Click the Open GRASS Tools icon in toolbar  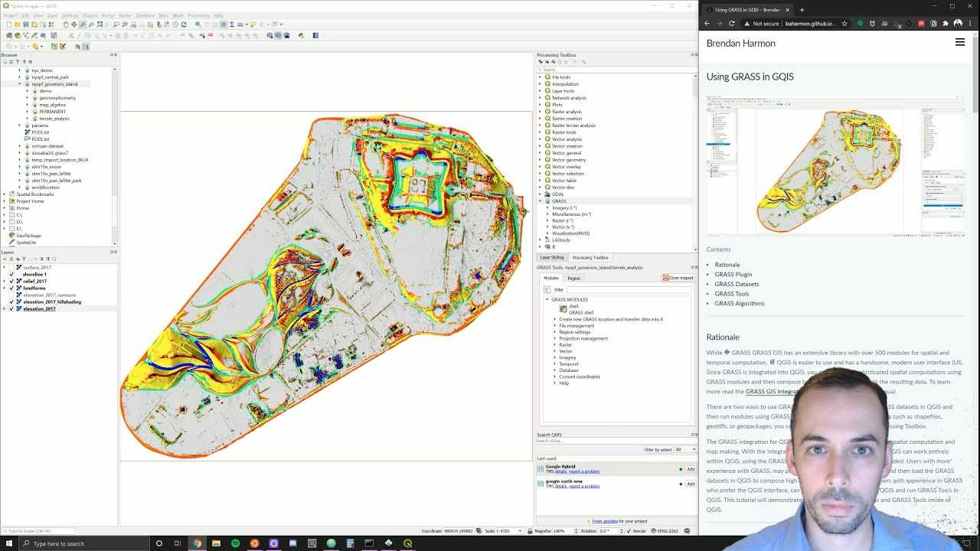(x=77, y=46)
